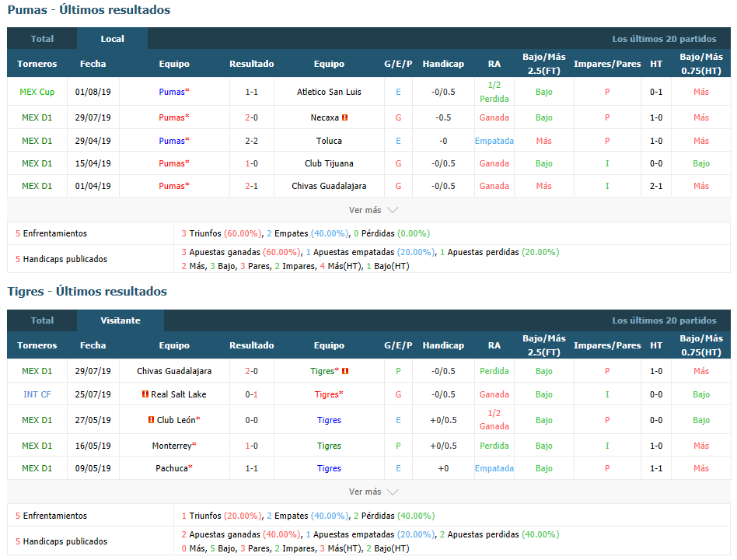Click MEX D1 in the 27/05/19 row
The width and height of the screenshot is (737, 560).
pyautogui.click(x=37, y=420)
